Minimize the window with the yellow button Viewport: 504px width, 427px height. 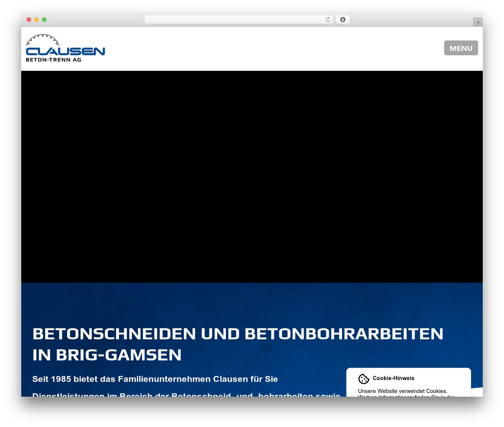point(37,20)
